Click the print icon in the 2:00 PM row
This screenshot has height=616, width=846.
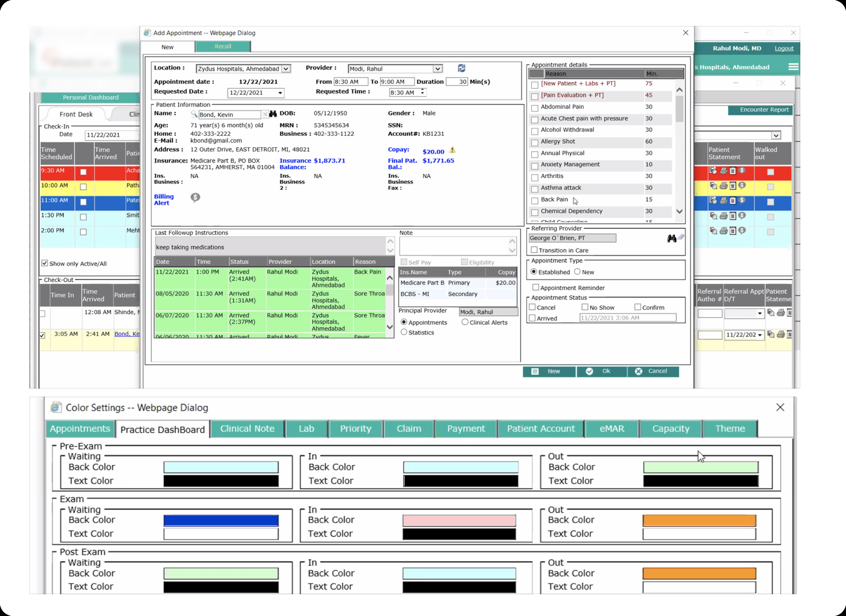[723, 231]
